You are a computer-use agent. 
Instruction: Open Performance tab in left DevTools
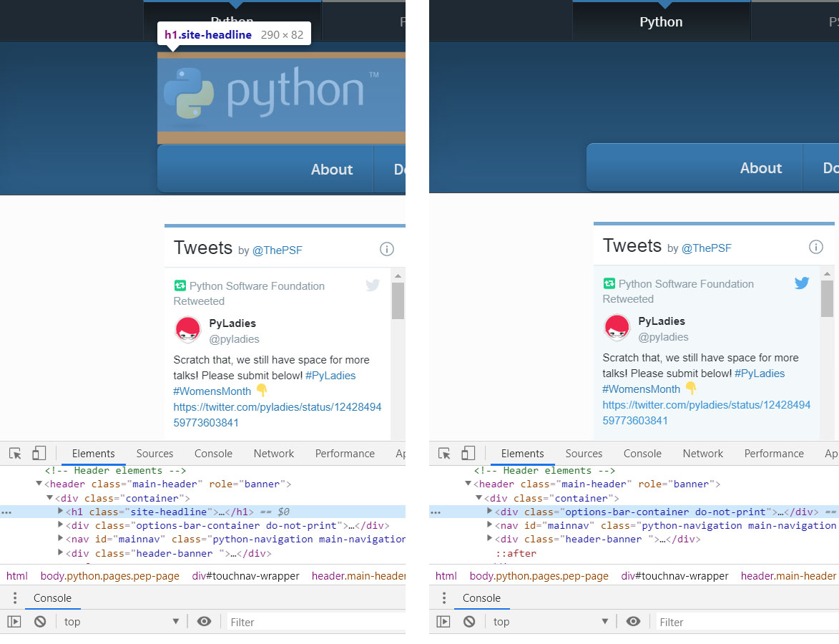click(345, 454)
